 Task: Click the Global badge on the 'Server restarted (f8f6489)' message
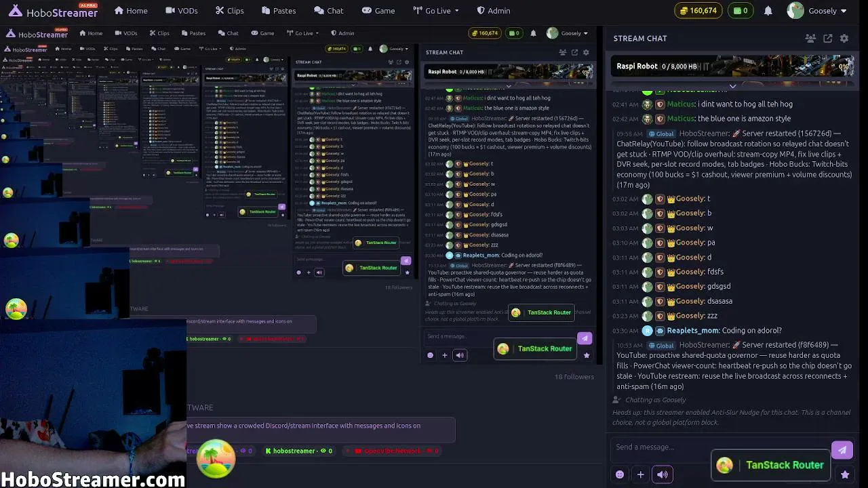[661, 346]
